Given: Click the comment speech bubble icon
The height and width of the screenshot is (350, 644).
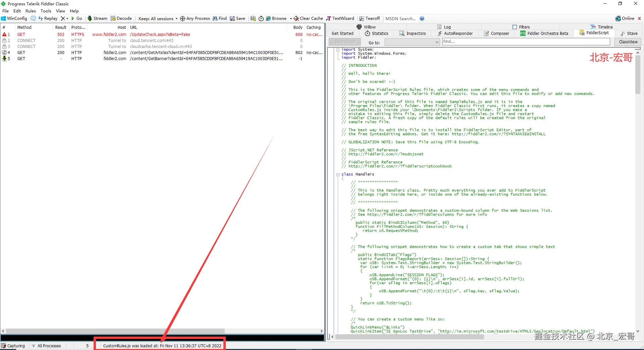Looking at the screenshot, I should click(x=33, y=18).
